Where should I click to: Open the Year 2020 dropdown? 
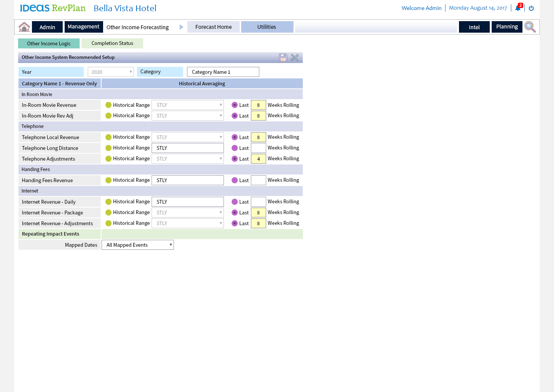coord(111,72)
